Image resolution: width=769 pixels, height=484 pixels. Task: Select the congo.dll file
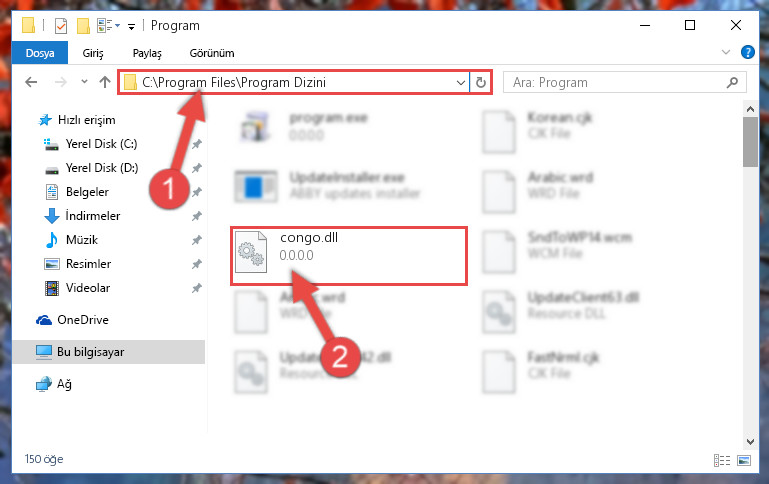349,255
